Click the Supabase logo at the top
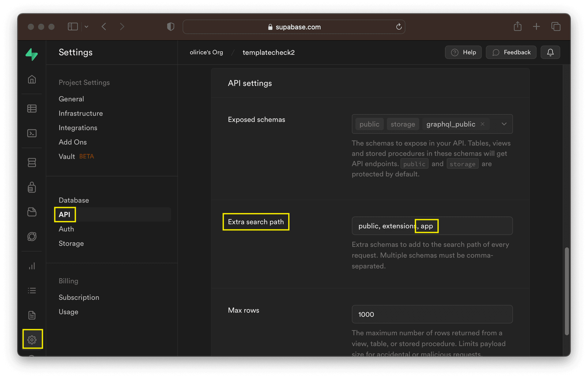This screenshot has height=378, width=588. point(32,54)
